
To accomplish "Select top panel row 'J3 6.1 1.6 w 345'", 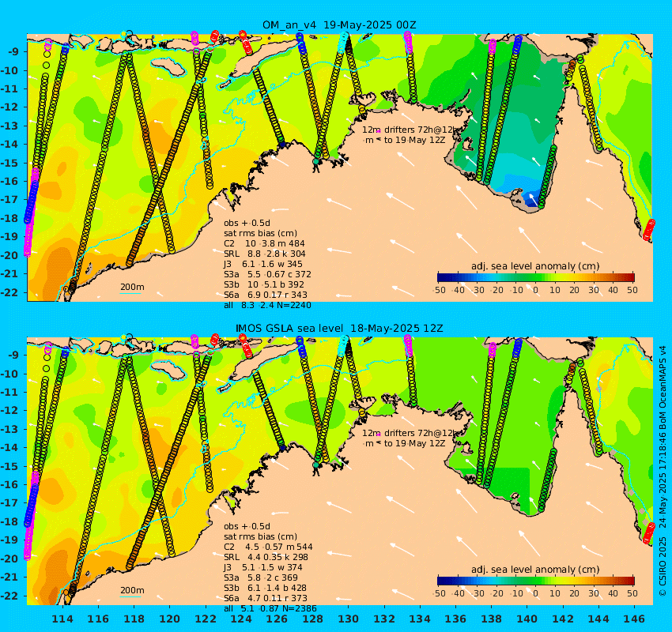I will pyautogui.click(x=262, y=264).
